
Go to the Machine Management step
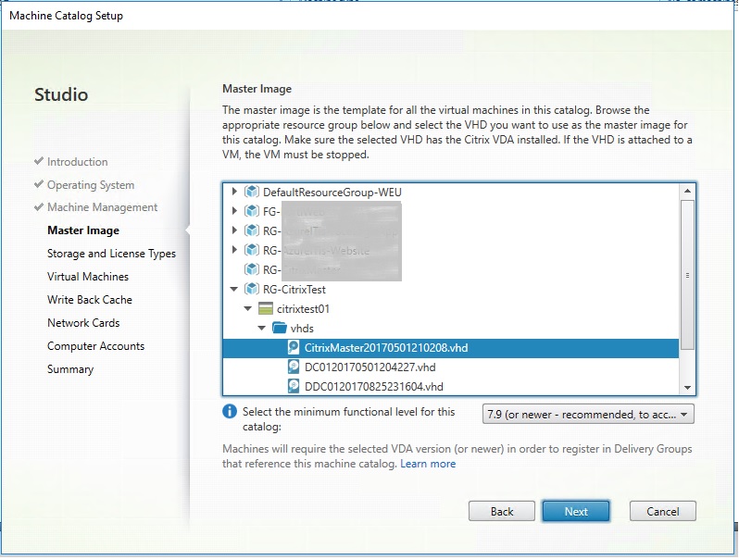(102, 207)
